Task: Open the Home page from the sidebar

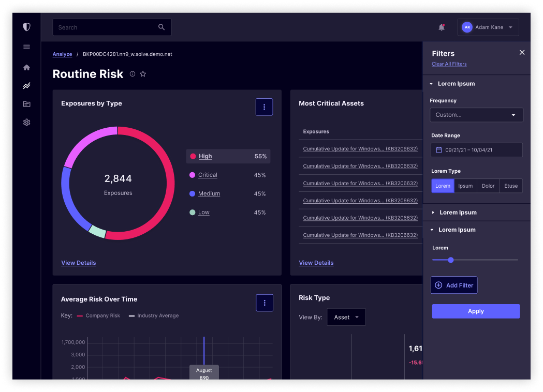Action: tap(26, 67)
